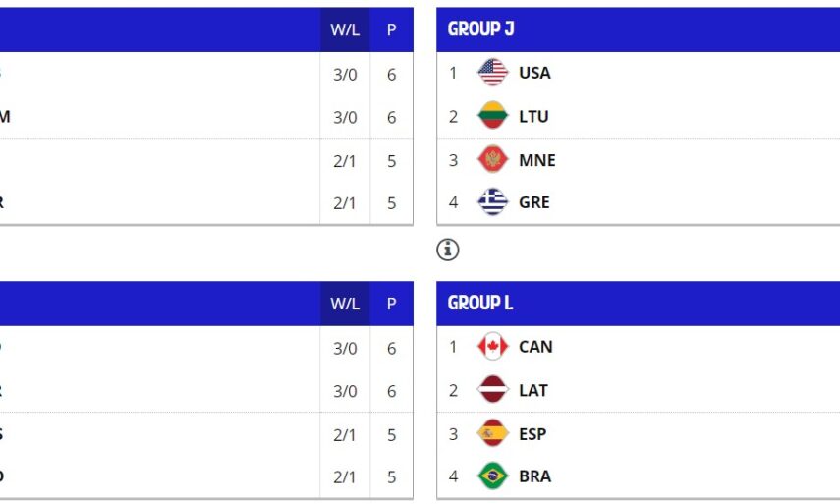
Task: Open the CAN team link
Action: click(x=535, y=347)
